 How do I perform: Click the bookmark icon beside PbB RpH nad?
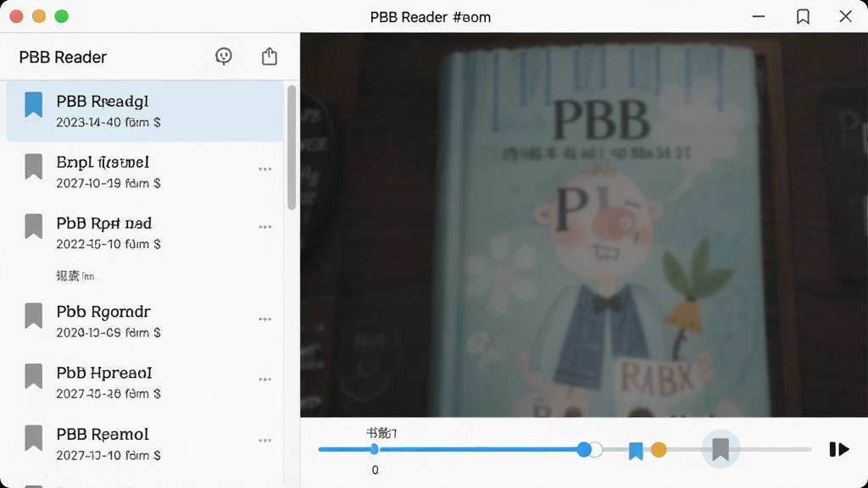click(34, 226)
